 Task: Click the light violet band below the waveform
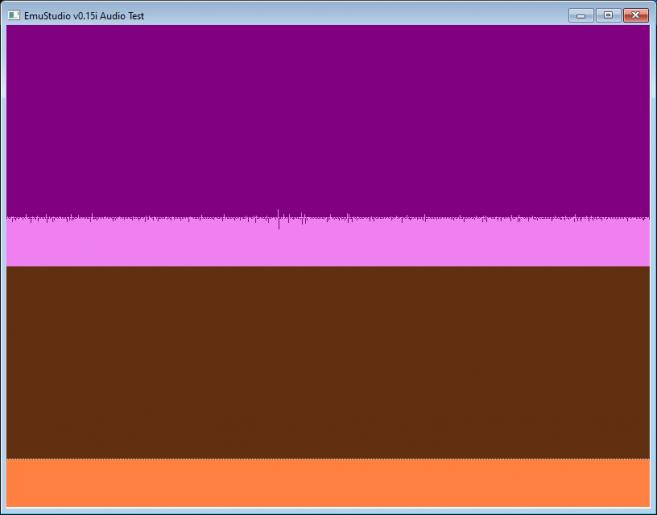328,245
